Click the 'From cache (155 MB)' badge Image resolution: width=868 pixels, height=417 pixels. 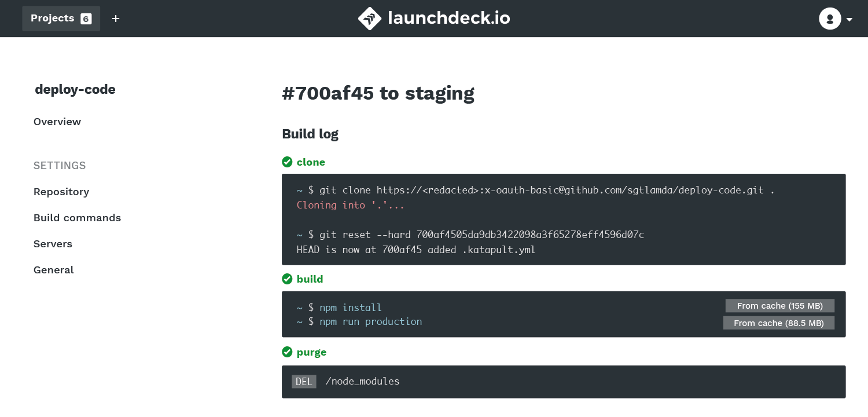780,306
